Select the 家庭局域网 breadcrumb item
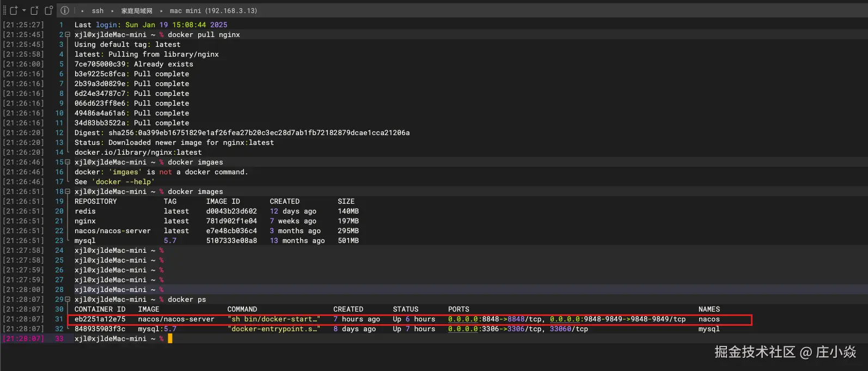Screen dimensions: 868x371 [137, 11]
